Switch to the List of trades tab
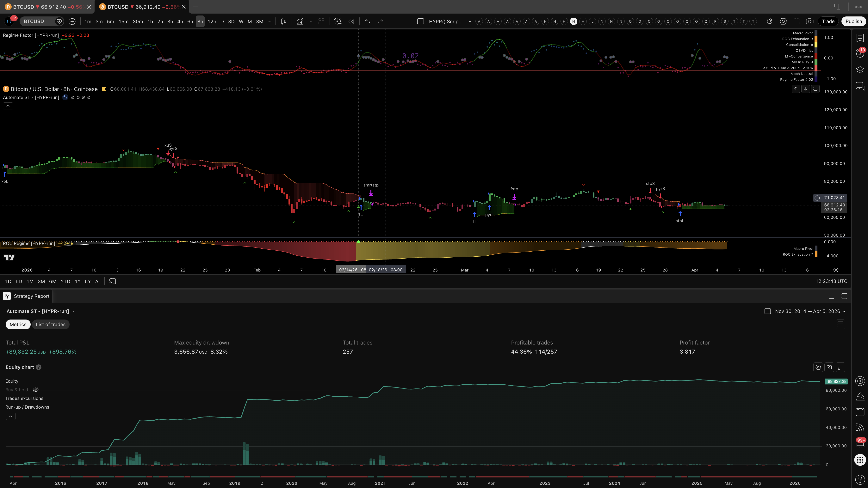Screen dimensions: 868x488 51,324
